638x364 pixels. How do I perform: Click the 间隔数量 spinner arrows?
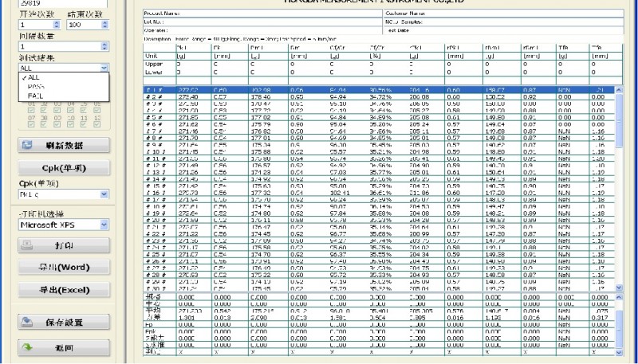click(x=105, y=46)
